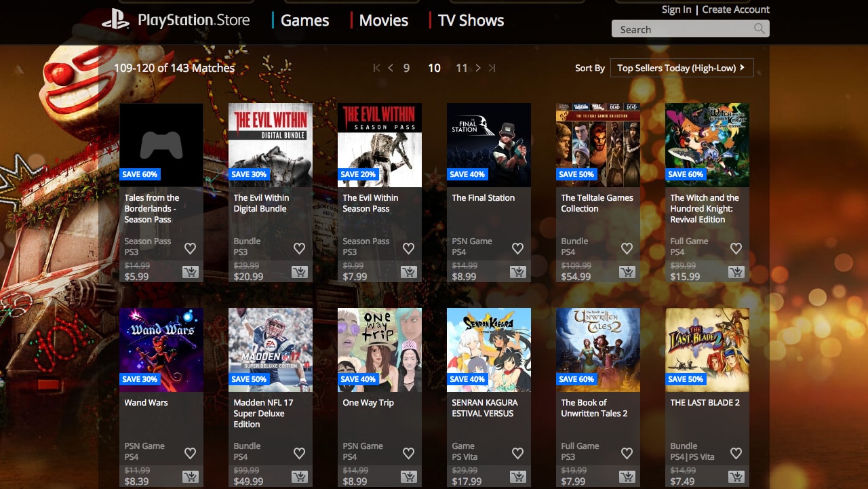The image size is (868, 489).
Task: Open One Way Trip cover art
Action: coord(380,350)
